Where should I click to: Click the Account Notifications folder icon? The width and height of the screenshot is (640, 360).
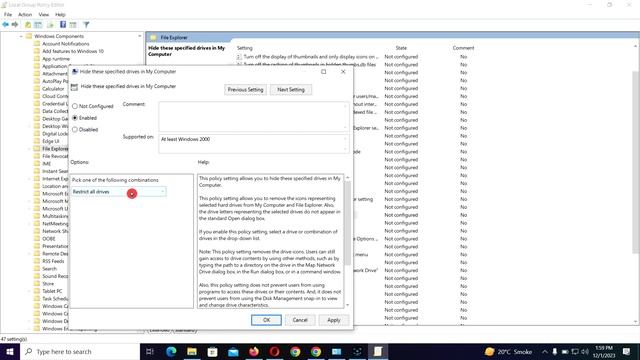pos(37,44)
